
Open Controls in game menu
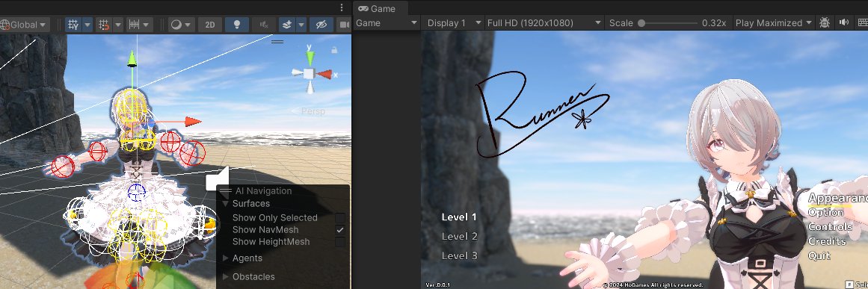[x=831, y=227]
